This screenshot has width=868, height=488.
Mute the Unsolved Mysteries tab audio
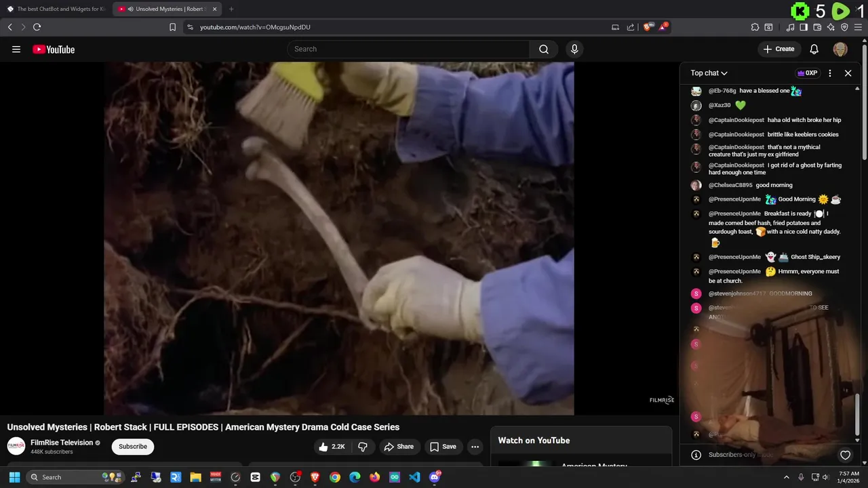(130, 9)
